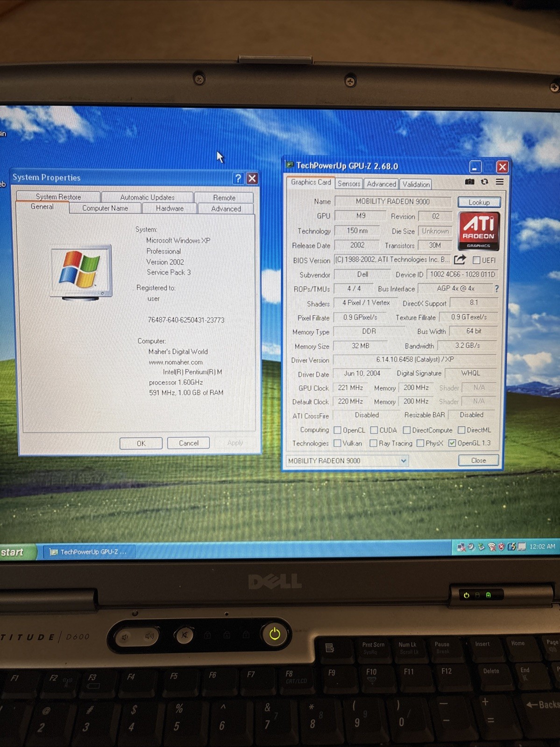This screenshot has height=747, width=560.
Task: Open the Remote tab in System Properties
Action: pos(224,198)
